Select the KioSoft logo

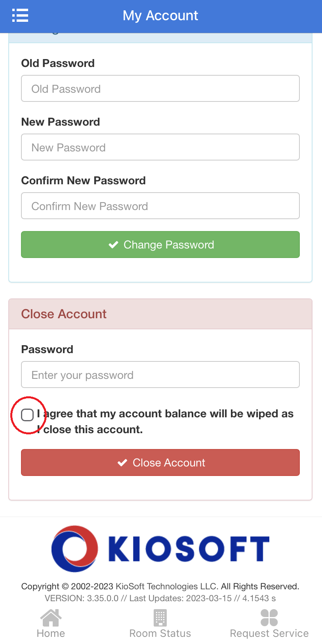pos(160,548)
